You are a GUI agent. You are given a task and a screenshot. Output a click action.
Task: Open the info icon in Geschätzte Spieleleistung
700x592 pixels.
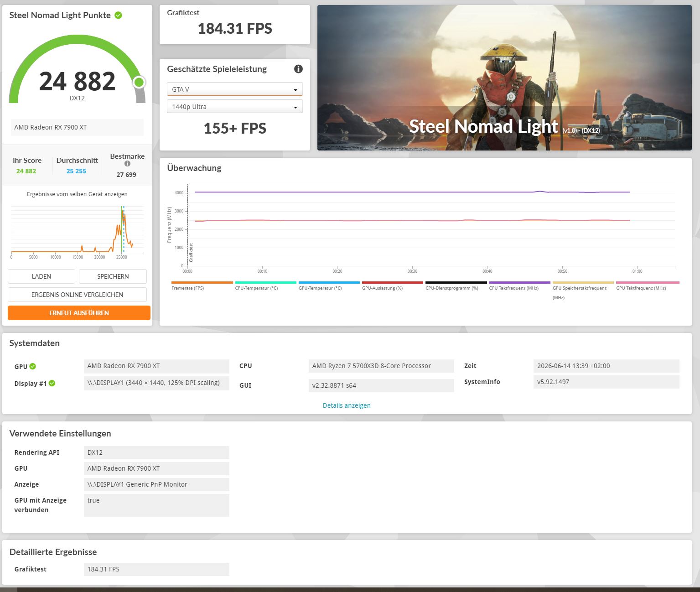pyautogui.click(x=298, y=69)
